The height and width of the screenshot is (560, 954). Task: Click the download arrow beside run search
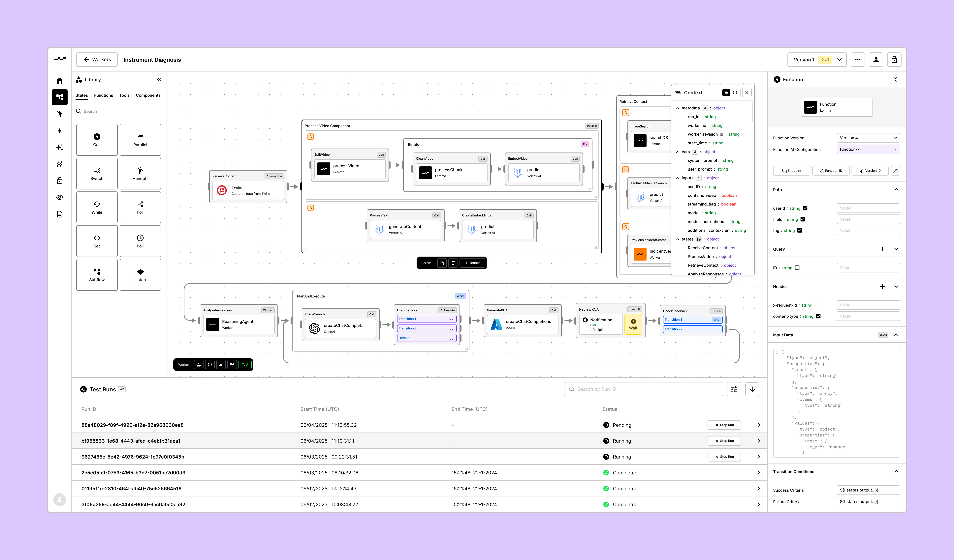[x=752, y=389]
